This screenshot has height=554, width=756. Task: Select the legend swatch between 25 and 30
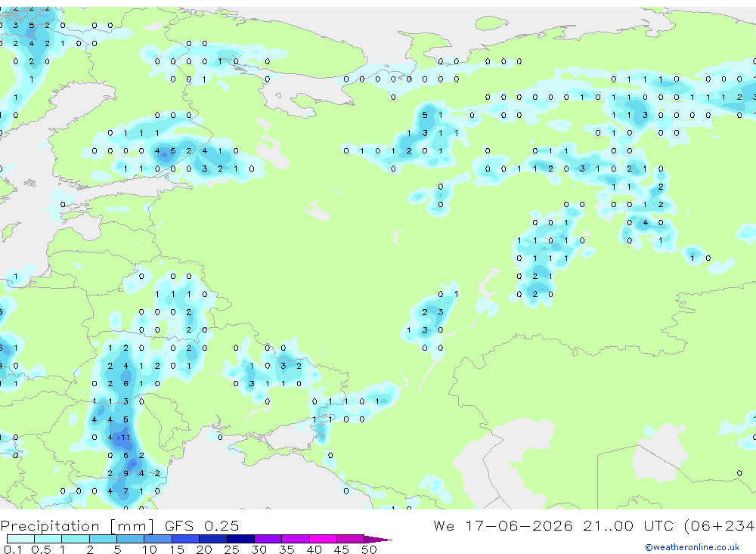(x=240, y=539)
